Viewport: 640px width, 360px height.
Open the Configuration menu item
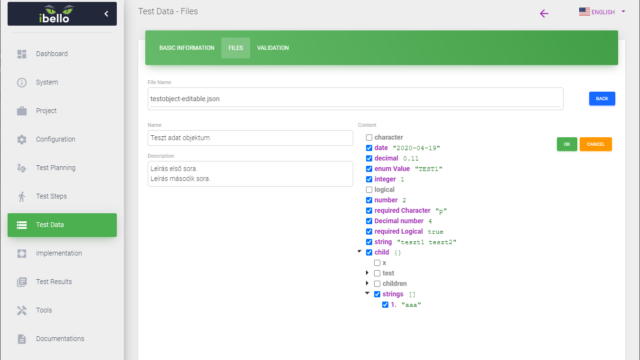pos(62,139)
